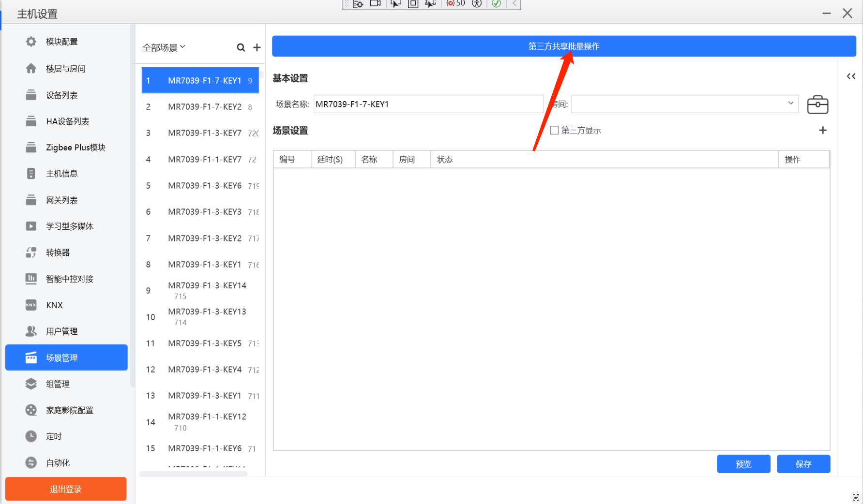The width and height of the screenshot is (863, 504).
Task: Click the horizontal scrollbar under scene list
Action: [x=194, y=474]
